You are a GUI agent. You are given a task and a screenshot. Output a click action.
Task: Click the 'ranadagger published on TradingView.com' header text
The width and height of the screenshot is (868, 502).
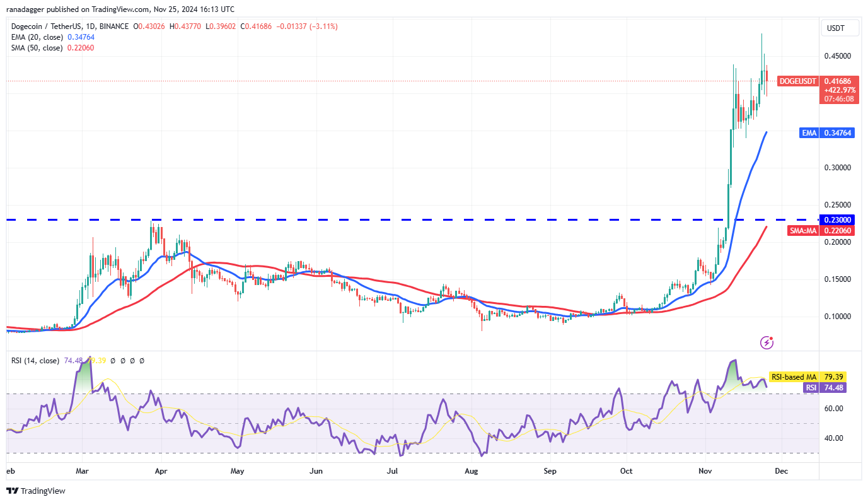[78, 9]
